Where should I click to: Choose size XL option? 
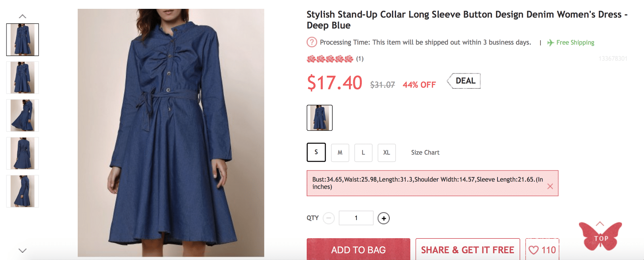point(386,153)
